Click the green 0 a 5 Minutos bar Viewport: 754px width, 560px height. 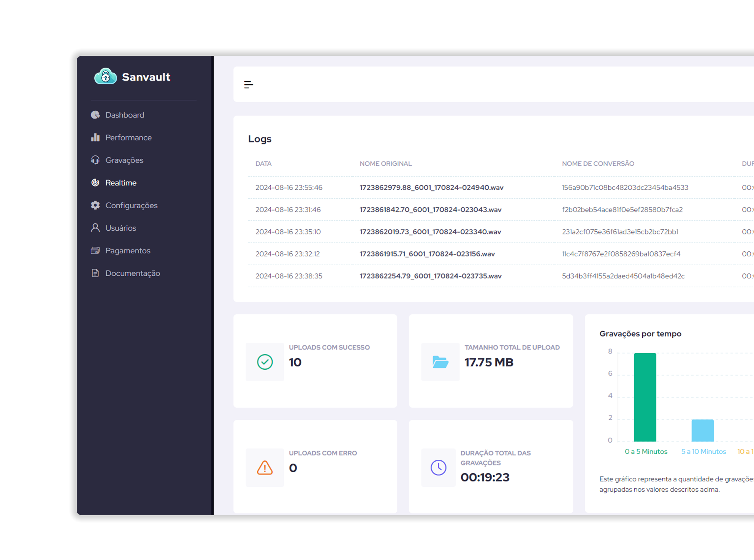645,397
